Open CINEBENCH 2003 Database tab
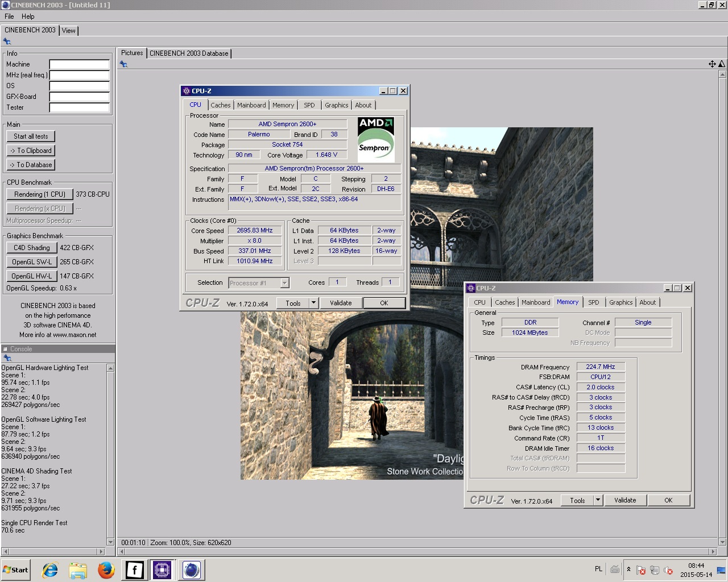 [189, 53]
